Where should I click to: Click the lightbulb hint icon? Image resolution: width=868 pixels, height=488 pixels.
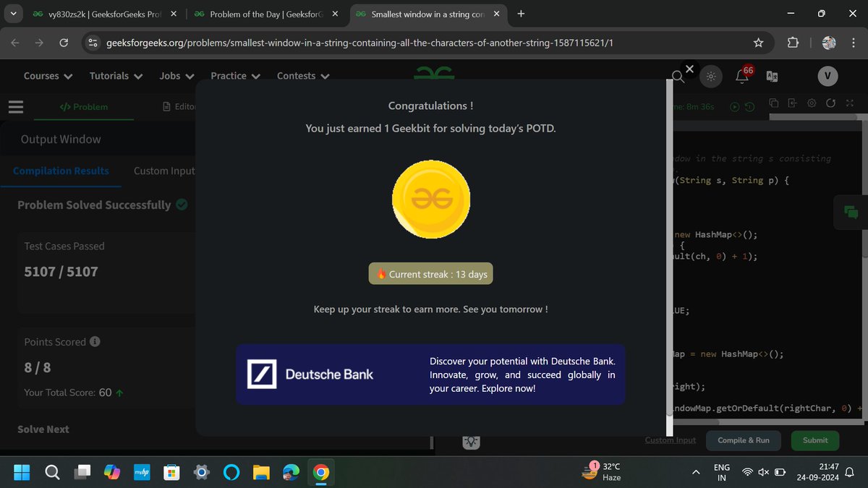point(471,441)
